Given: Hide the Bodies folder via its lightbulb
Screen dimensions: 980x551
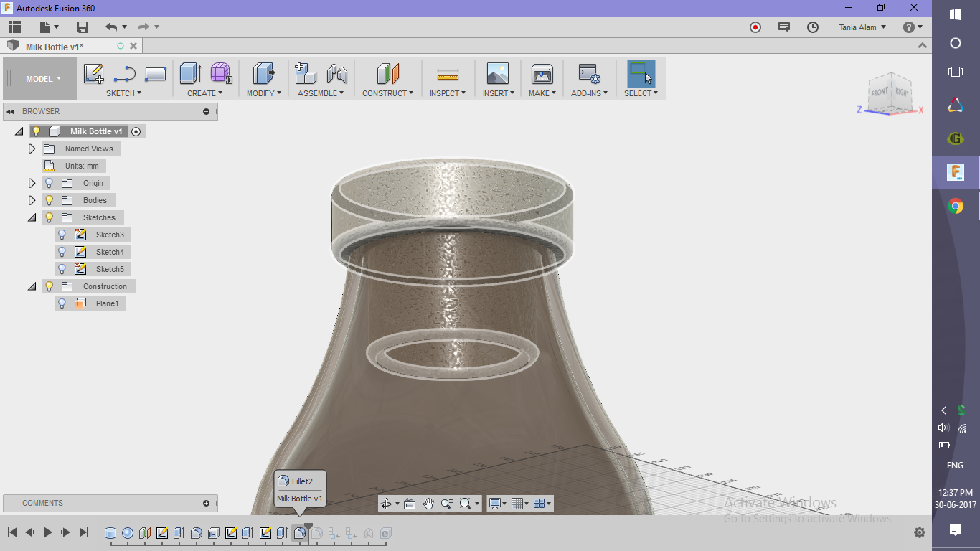Looking at the screenshot, I should (50, 200).
